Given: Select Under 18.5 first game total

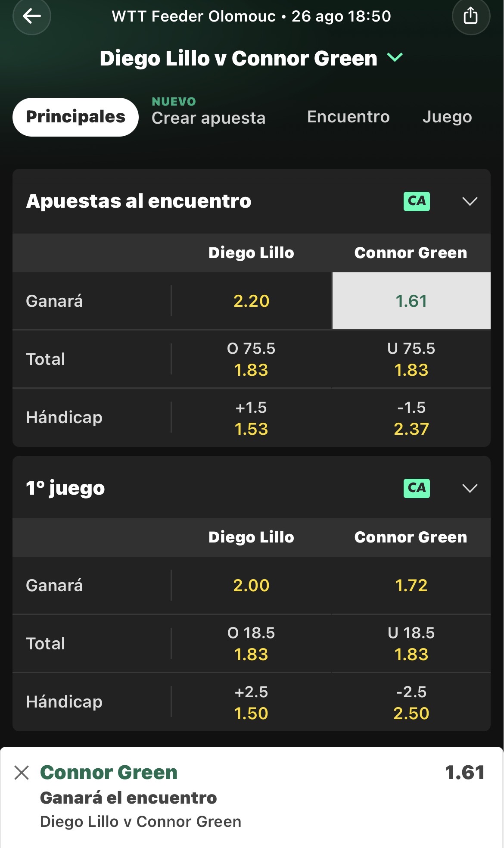Looking at the screenshot, I should (411, 644).
